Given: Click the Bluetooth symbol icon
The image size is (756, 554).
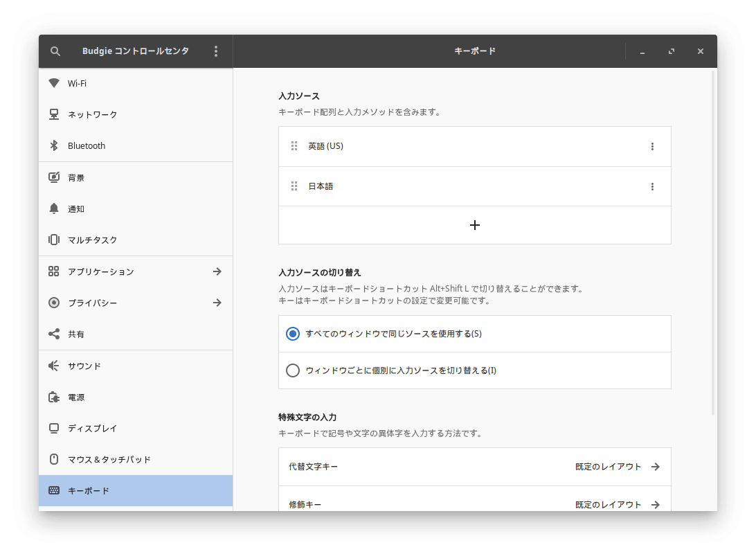Looking at the screenshot, I should 54,145.
